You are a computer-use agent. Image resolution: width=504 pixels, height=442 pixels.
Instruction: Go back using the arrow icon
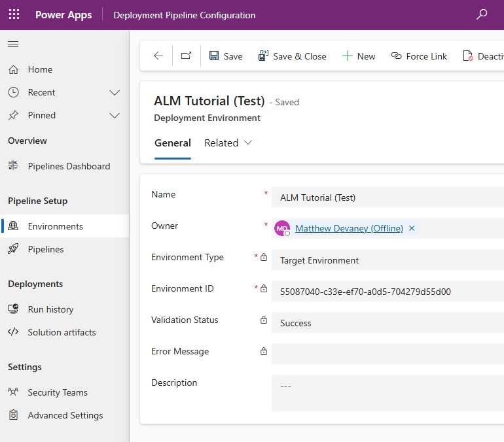pyautogui.click(x=158, y=56)
